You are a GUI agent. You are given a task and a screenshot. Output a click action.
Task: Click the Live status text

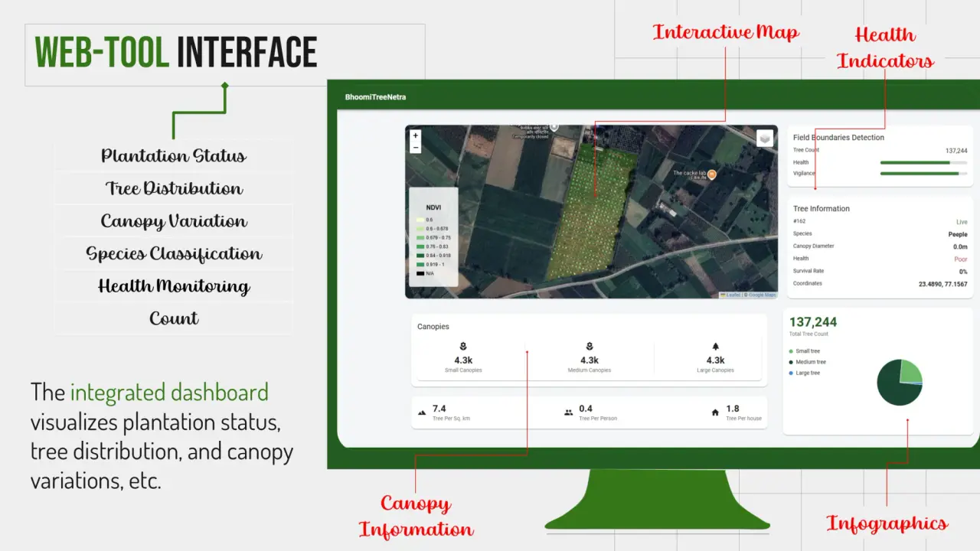(962, 222)
